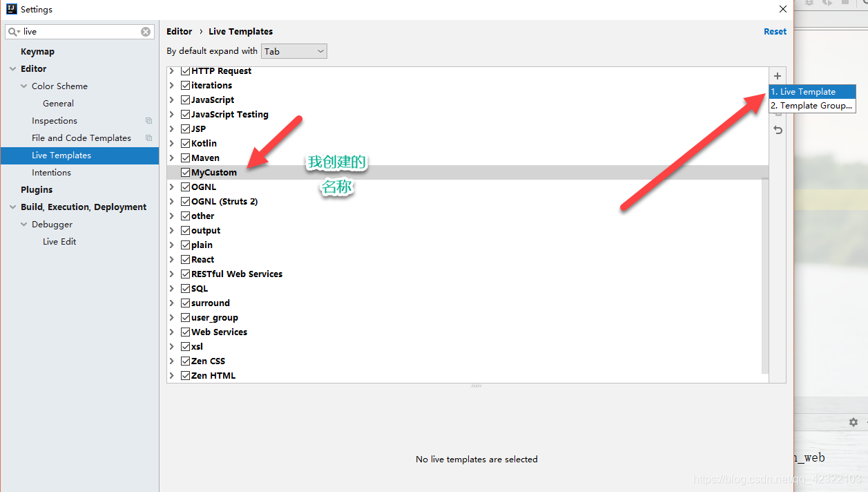Image resolution: width=868 pixels, height=492 pixels.
Task: Toggle the Zen HTML group checkbox
Action: [185, 375]
